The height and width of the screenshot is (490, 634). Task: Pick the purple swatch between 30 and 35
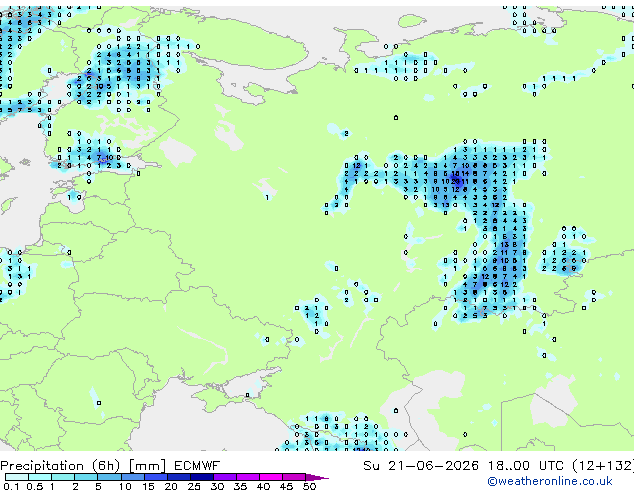pyautogui.click(x=224, y=477)
